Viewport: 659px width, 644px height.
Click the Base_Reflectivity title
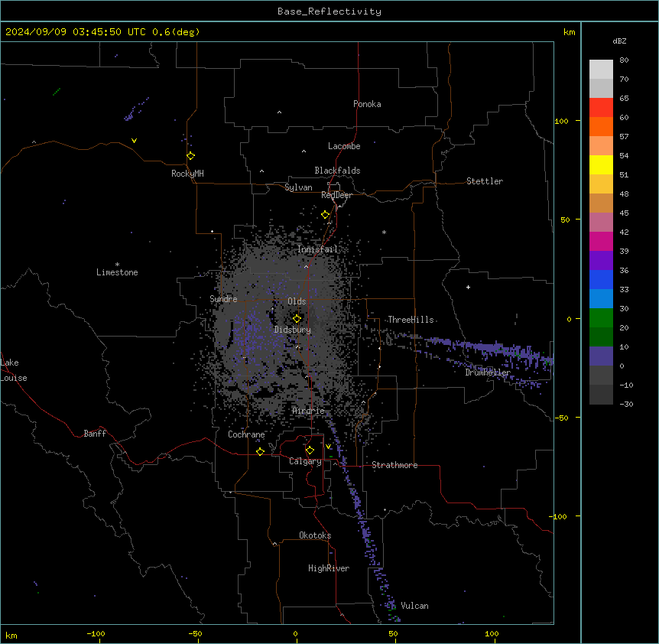tap(329, 11)
